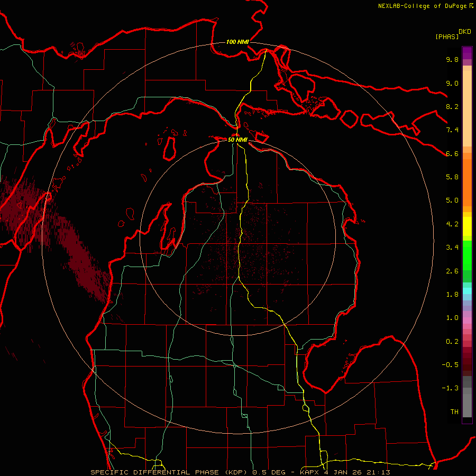Select the 7.4 scale value
The image size is (476, 476).
tap(452, 130)
